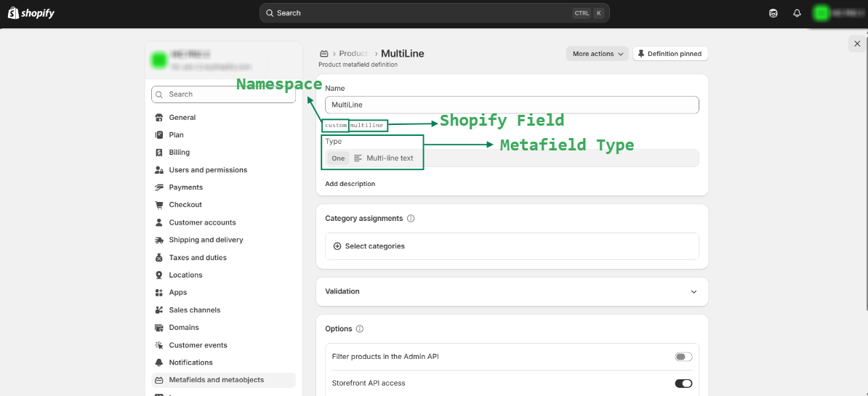Click the metafields breadcrumb home icon
This screenshot has height=396, width=868.
[x=324, y=54]
